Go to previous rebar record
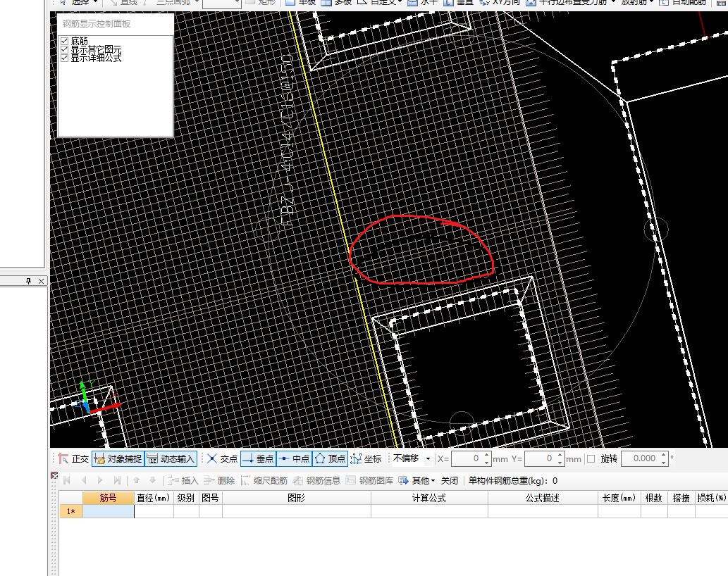The image size is (728, 576). (84, 480)
